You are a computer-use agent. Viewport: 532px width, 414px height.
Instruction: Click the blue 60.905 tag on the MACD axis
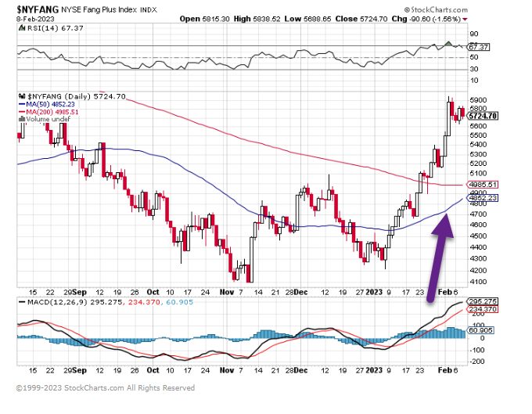pyautogui.click(x=481, y=330)
